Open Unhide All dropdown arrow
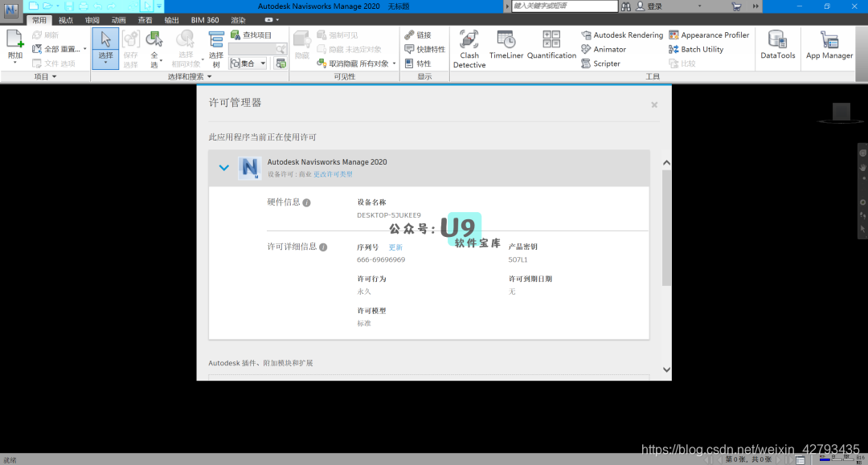This screenshot has height=465, width=868. (394, 63)
